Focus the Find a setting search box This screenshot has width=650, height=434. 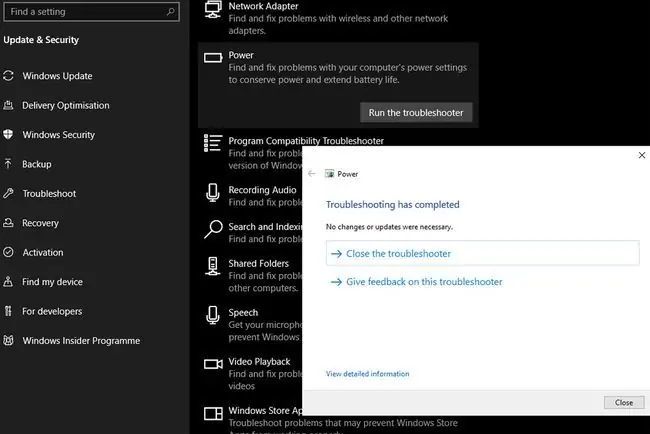coord(91,12)
